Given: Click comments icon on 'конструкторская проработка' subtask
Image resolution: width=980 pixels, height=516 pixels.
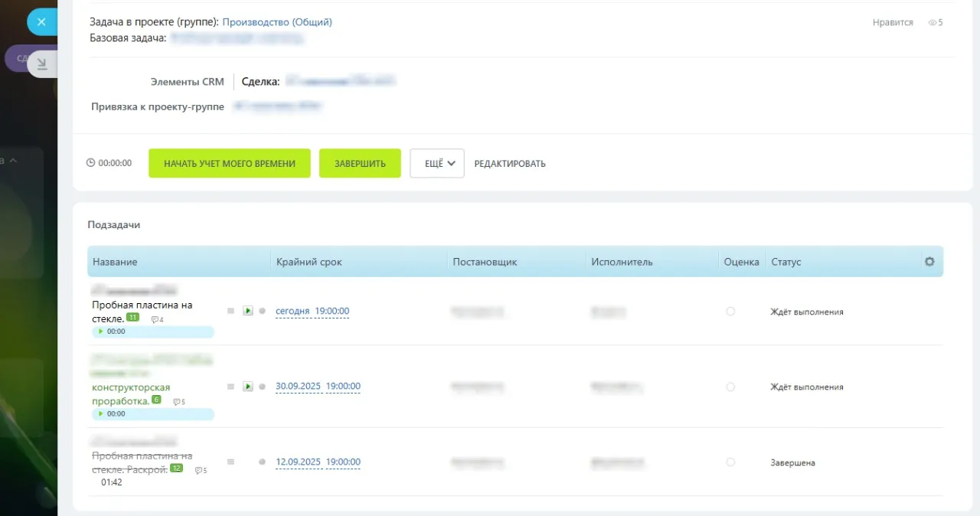Looking at the screenshot, I should (178, 402).
